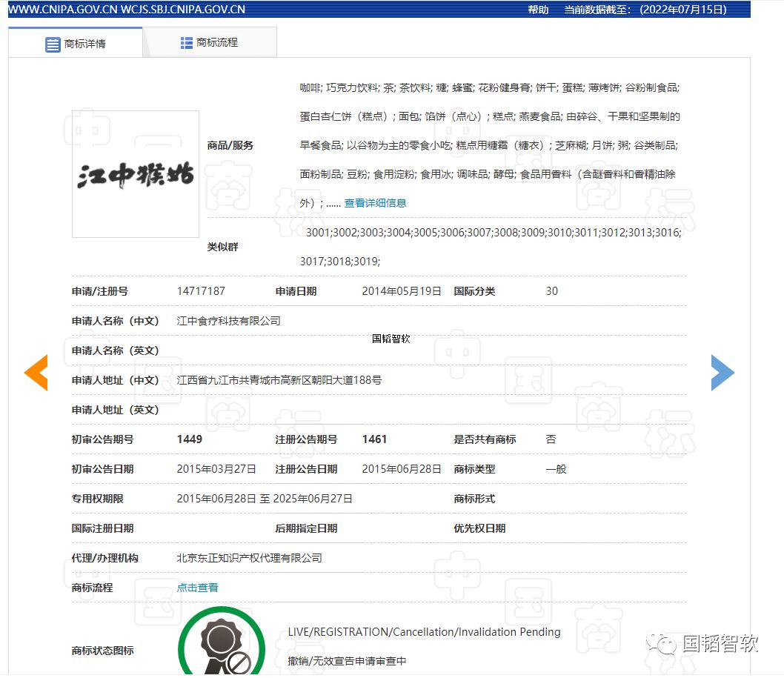Screen dimensions: 784x678
Task: Select the header URL WWW.CNIPA.GOV.CN
Action: pos(63,10)
